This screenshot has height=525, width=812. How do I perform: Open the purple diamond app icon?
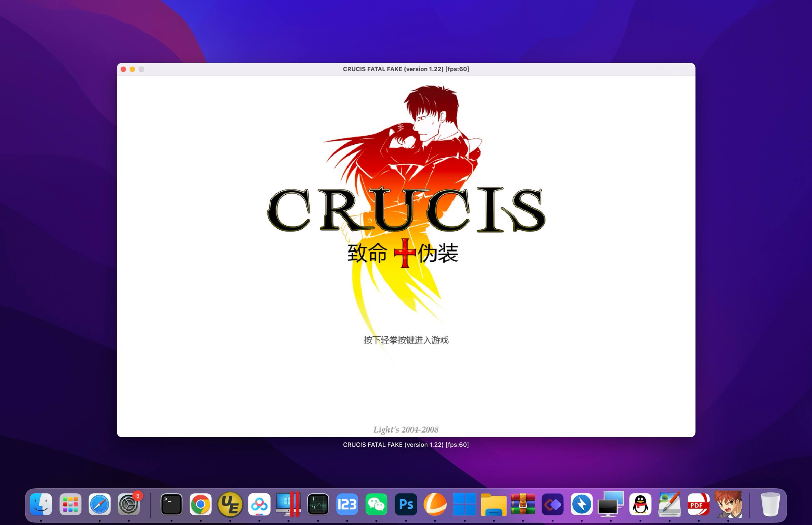pos(553,504)
